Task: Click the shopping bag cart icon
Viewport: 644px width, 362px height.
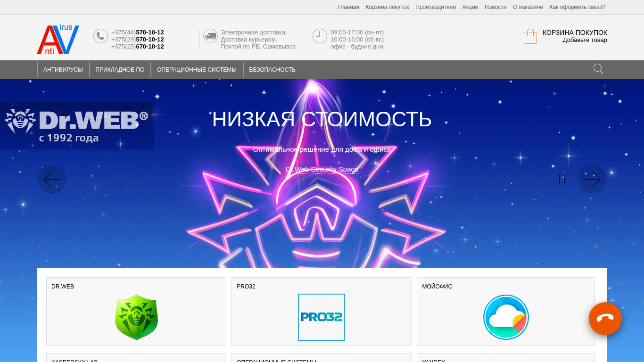Action: [530, 36]
